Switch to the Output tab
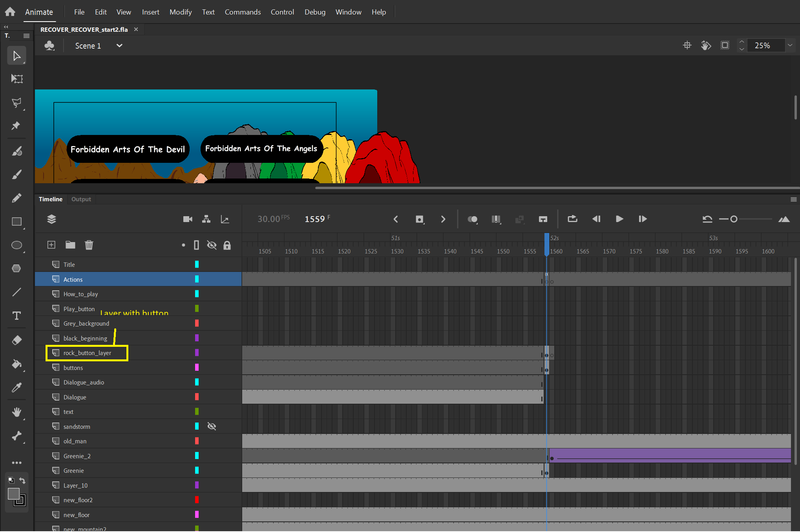 pyautogui.click(x=81, y=199)
